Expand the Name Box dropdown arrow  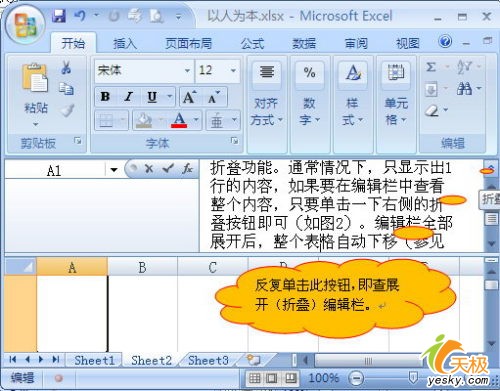pos(114,170)
